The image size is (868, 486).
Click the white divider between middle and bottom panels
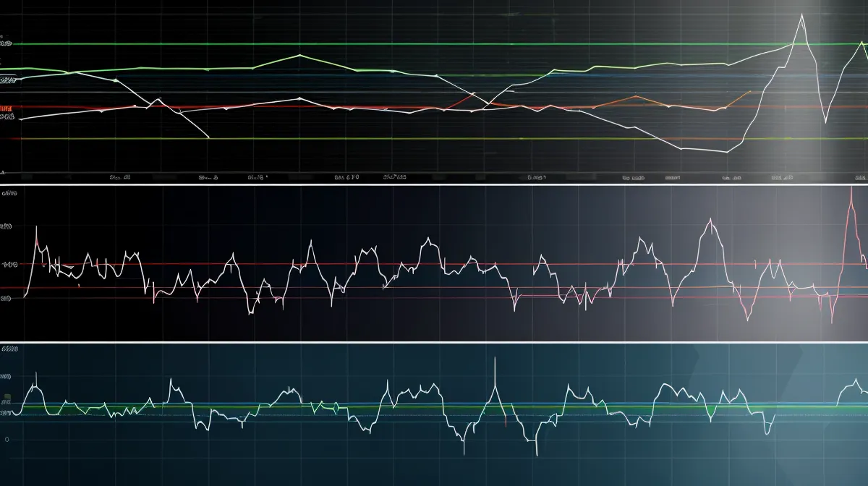coord(434,341)
